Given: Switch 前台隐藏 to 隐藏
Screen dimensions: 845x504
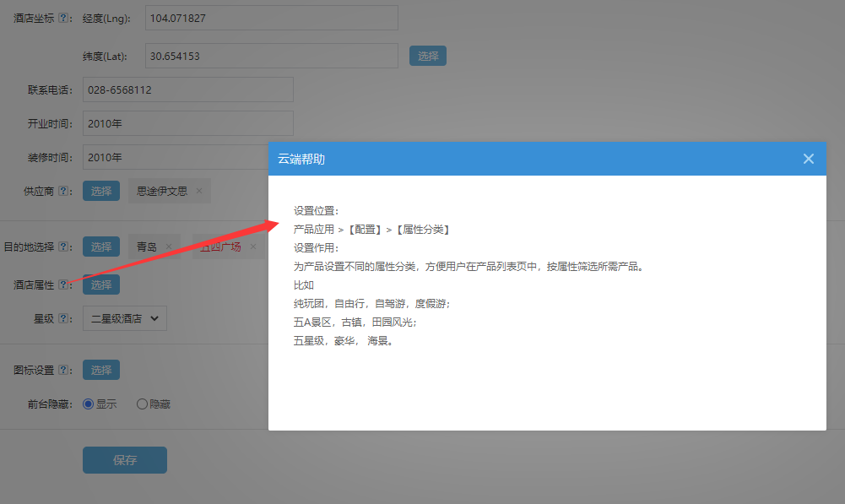Looking at the screenshot, I should [x=141, y=404].
